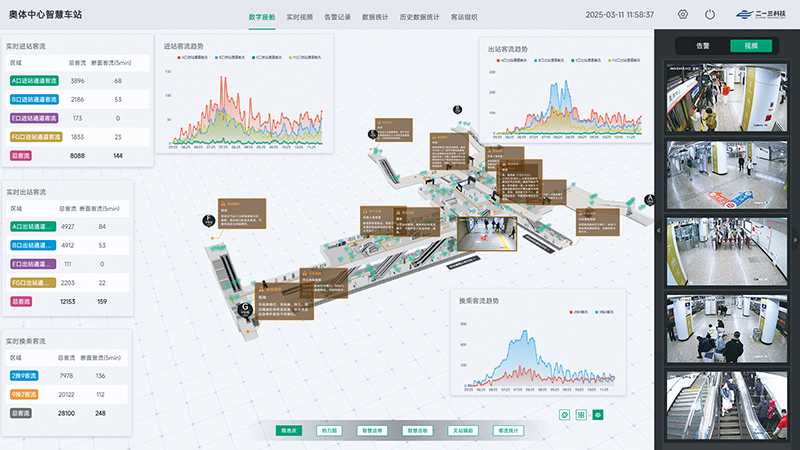The width and height of the screenshot is (800, 450).
Task: Open the 告警记录 tab
Action: [x=338, y=16]
